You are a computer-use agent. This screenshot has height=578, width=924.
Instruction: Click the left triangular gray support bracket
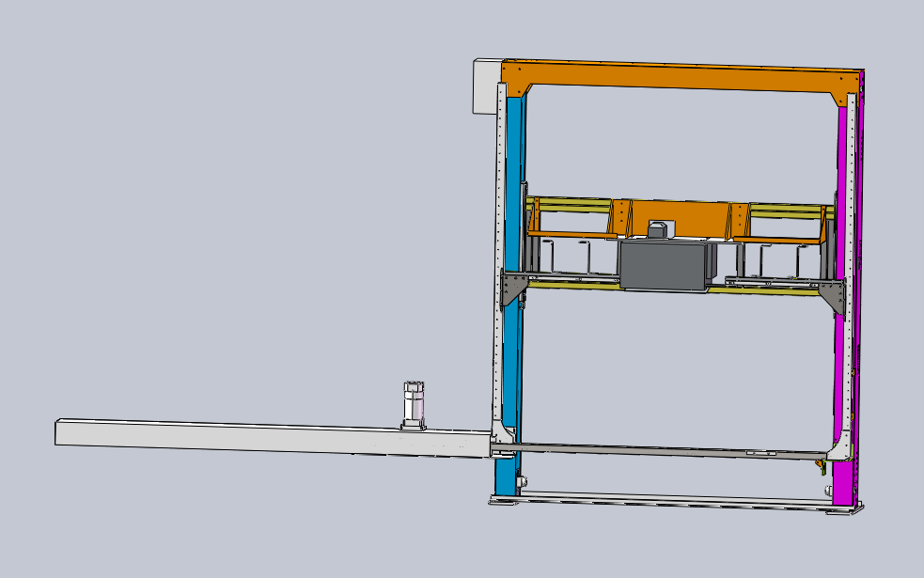coord(512,289)
